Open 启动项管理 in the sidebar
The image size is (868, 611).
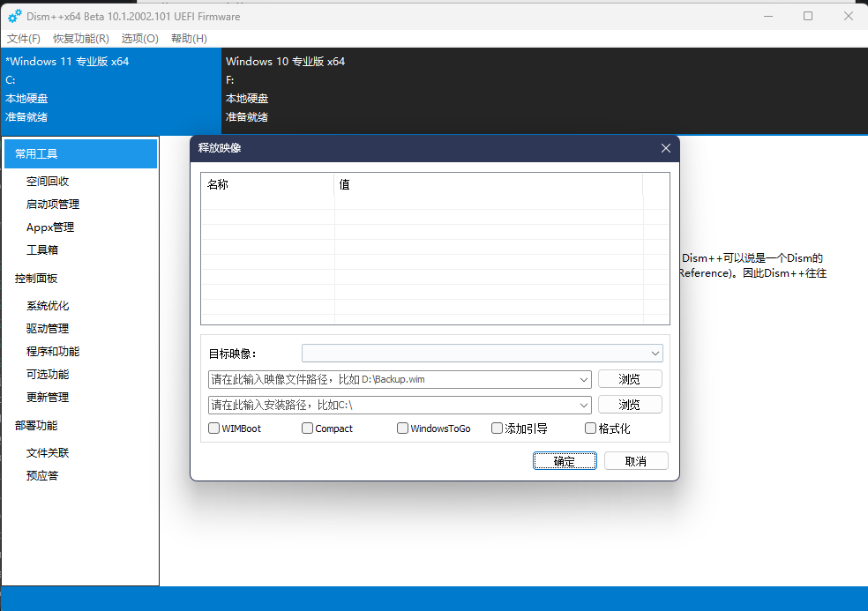53,205
